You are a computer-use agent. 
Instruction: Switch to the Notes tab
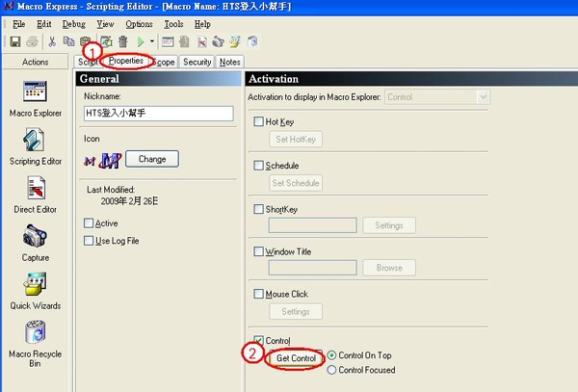coord(230,63)
